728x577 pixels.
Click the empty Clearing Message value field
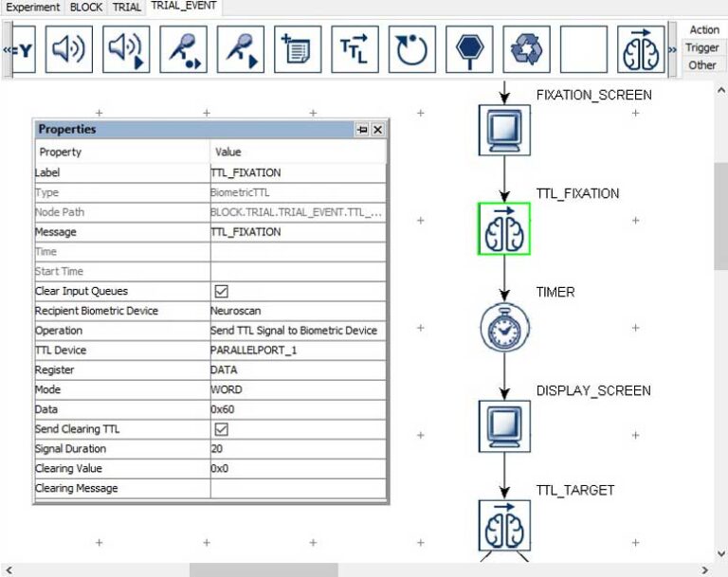(x=298, y=488)
